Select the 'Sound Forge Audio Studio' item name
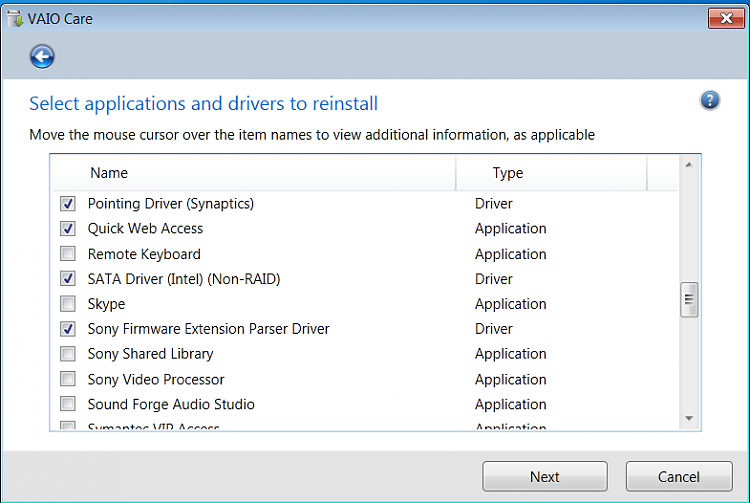The image size is (750, 503). coord(171,405)
